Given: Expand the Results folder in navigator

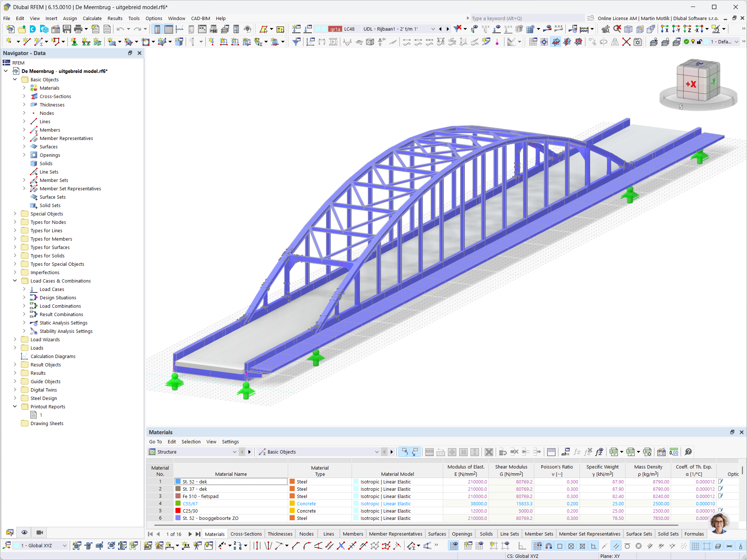Looking at the screenshot, I should click(x=15, y=373).
